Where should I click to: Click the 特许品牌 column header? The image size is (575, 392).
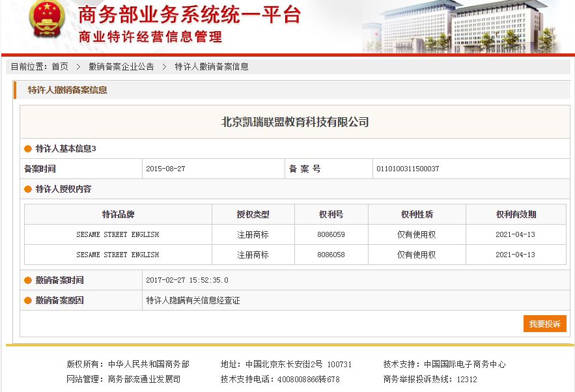pos(118,214)
